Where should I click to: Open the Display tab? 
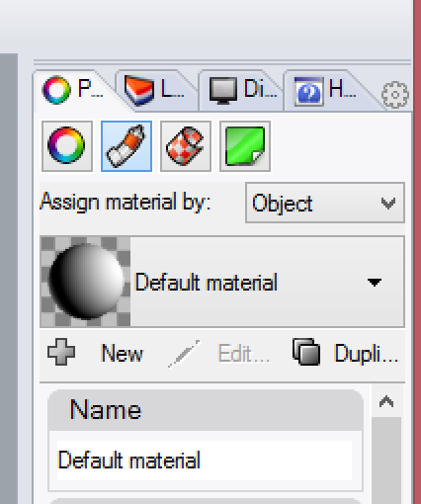[242, 90]
